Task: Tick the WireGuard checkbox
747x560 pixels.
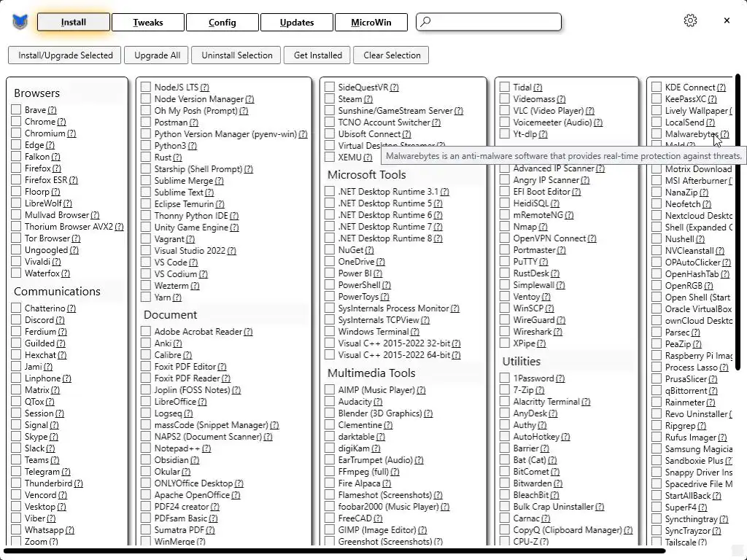Action: coord(505,320)
